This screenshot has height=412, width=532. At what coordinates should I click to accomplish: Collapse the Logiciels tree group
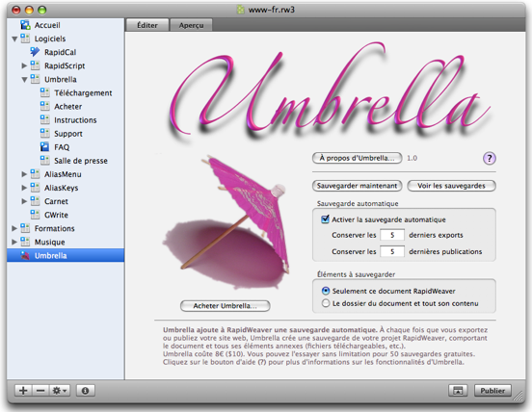(x=14, y=39)
